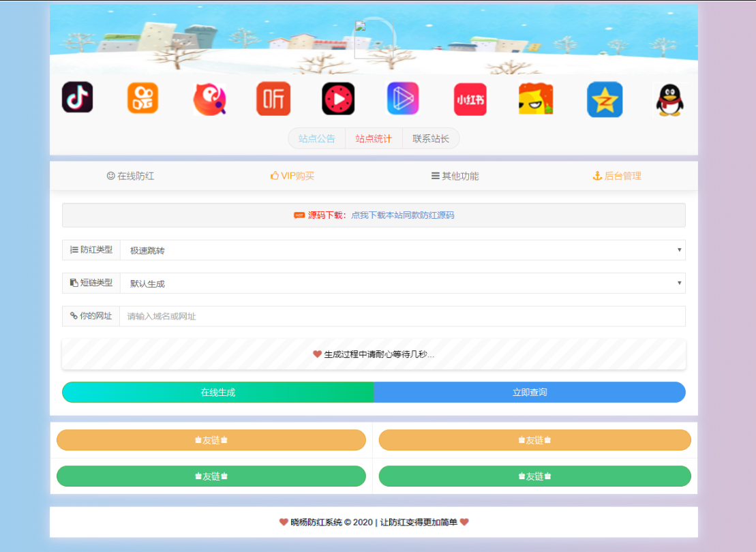756x552 pixels.
Task: Click the TikTok (Douyin) app icon
Action: (x=78, y=97)
